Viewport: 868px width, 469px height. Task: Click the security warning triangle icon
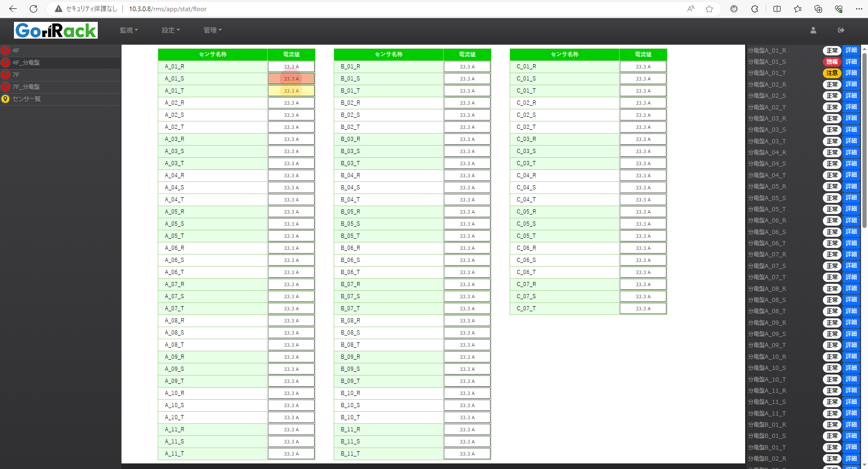point(59,9)
